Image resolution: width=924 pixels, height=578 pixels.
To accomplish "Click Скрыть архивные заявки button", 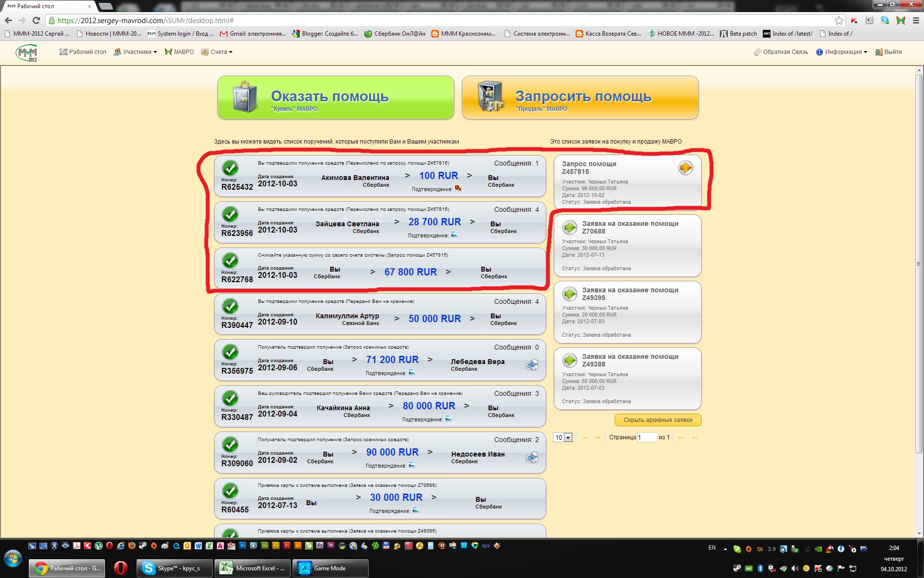I will (x=657, y=420).
